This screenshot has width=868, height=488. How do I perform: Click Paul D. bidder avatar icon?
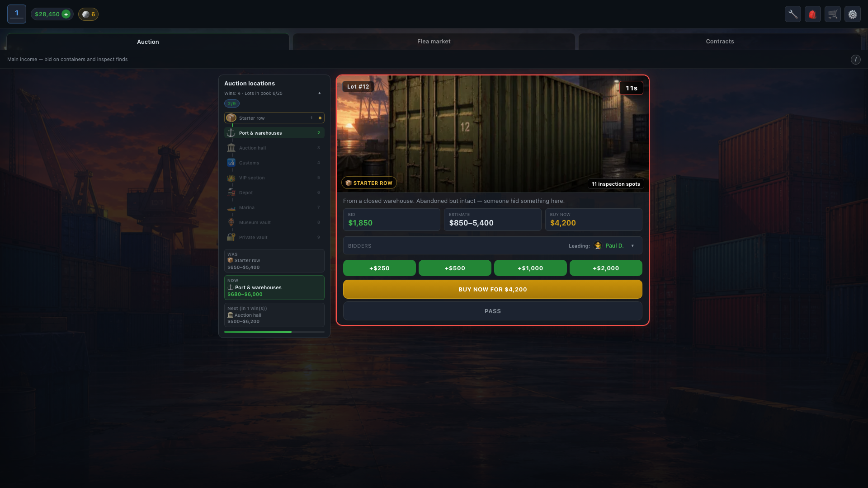(598, 246)
